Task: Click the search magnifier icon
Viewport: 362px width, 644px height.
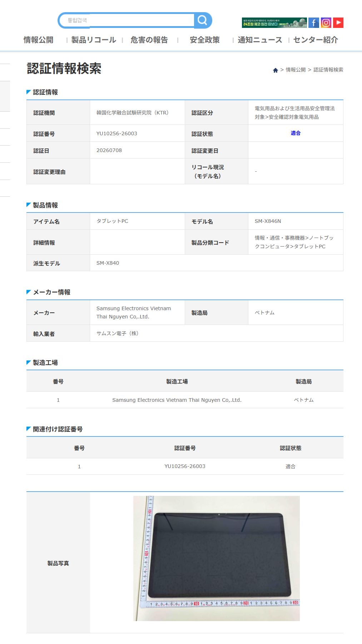Action: tap(203, 20)
